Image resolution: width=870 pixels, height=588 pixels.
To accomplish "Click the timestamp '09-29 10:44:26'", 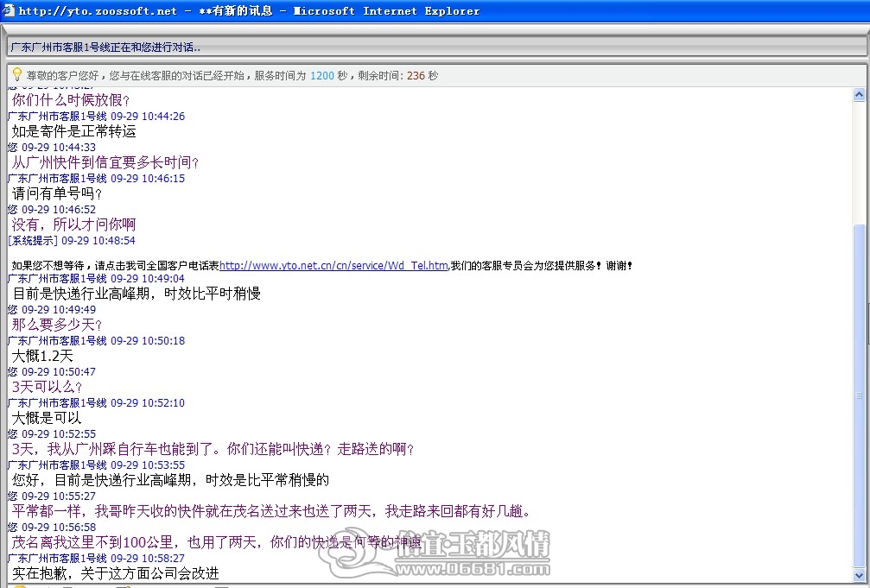I will click(148, 117).
